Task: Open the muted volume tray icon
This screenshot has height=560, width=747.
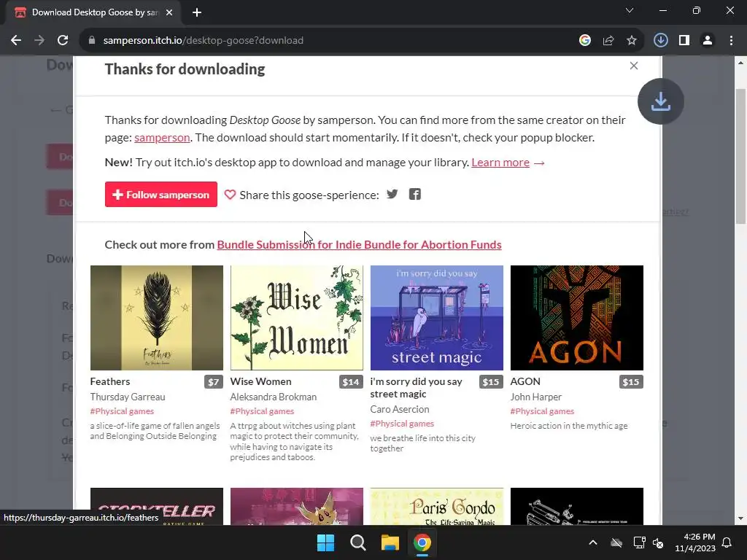Action: click(x=659, y=542)
